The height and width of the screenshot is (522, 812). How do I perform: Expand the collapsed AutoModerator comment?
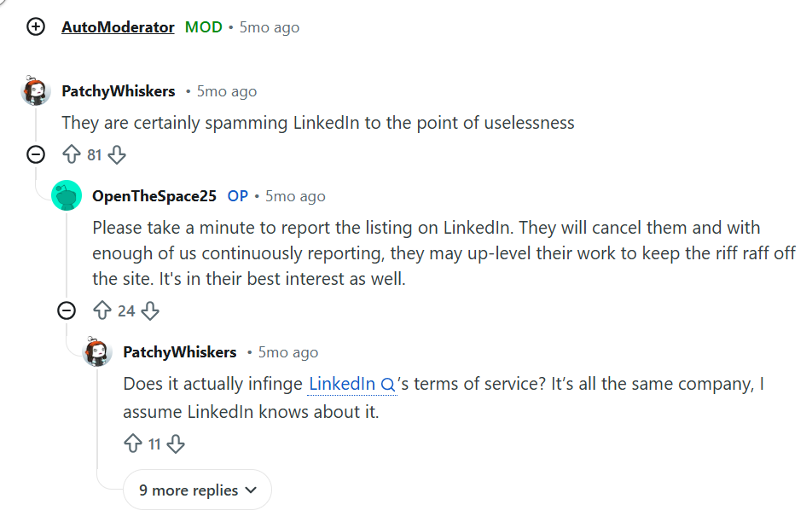coord(36,27)
